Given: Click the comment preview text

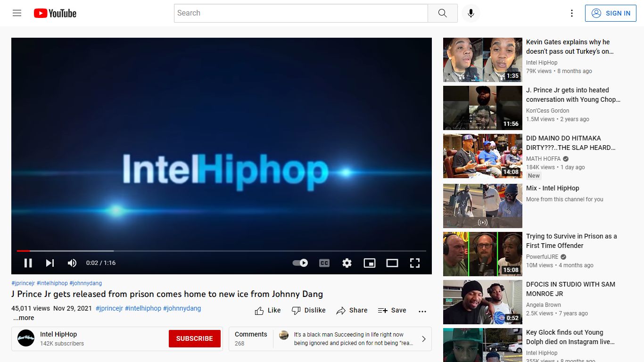Looking at the screenshot, I should pyautogui.click(x=354, y=339).
